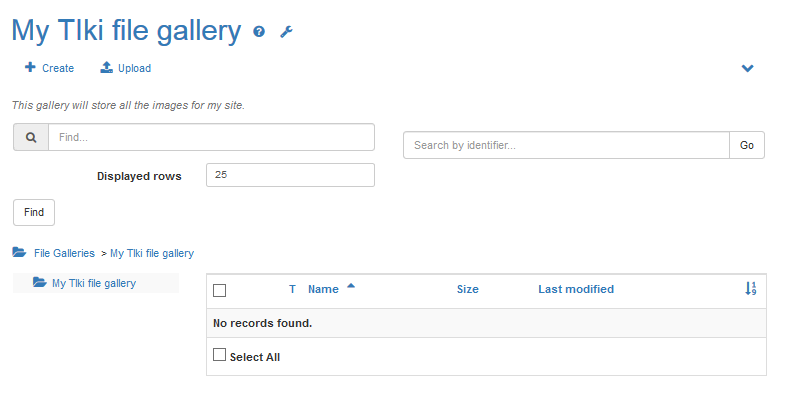Click the Create plus icon
This screenshot has height=403, width=786.
tap(30, 68)
